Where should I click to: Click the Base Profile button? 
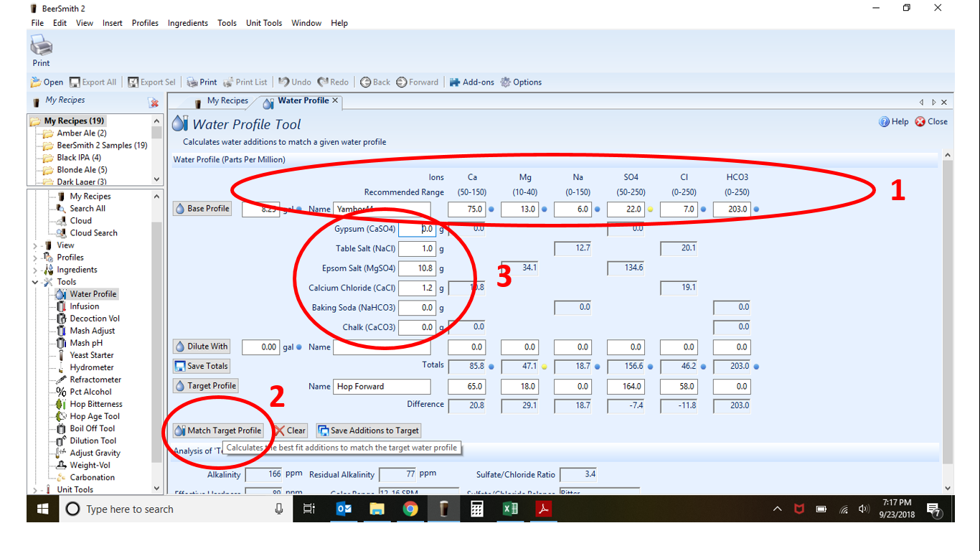202,209
